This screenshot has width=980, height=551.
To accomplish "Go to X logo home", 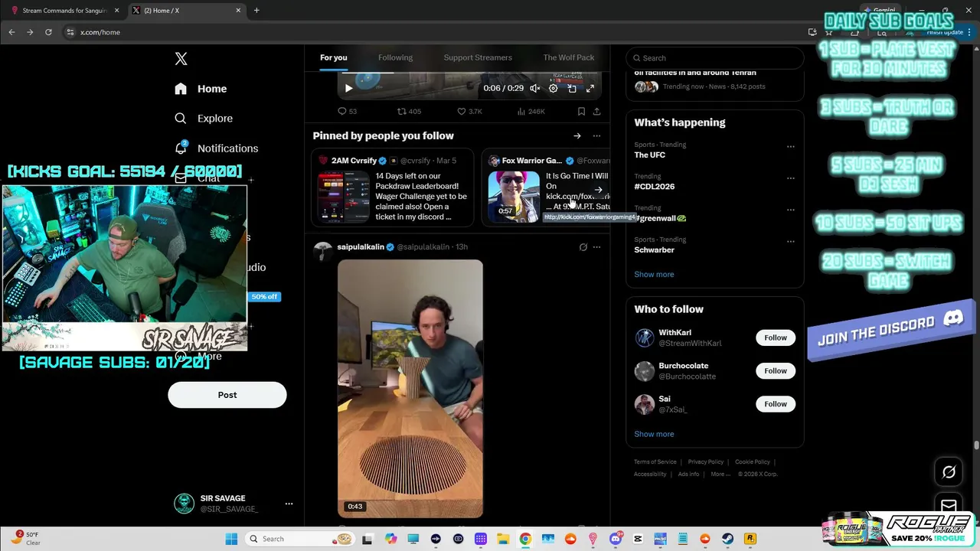I will tap(181, 59).
